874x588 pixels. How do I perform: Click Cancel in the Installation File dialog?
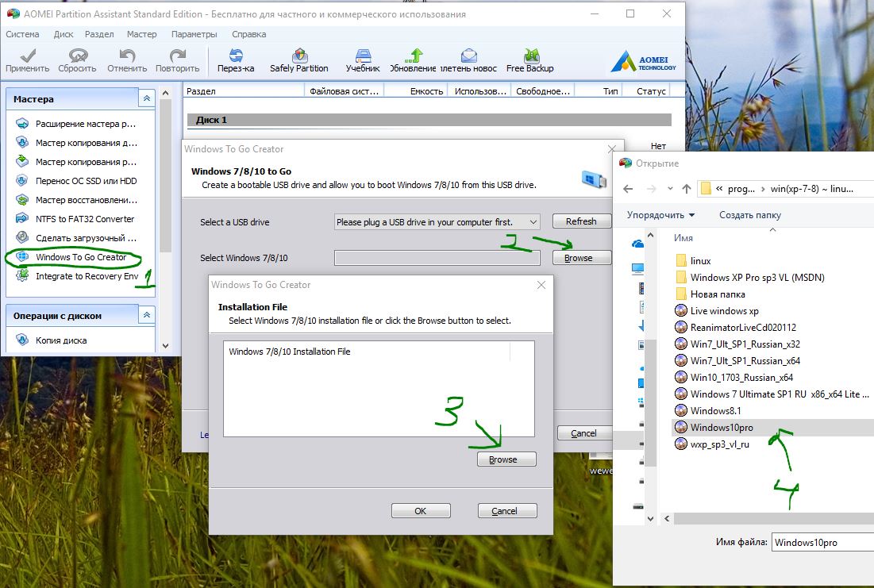coord(507,510)
